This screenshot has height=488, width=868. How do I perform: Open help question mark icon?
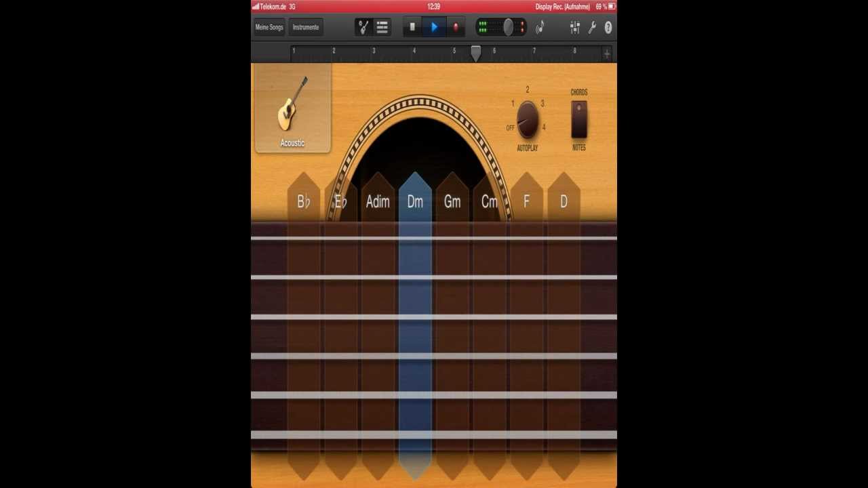pos(608,27)
